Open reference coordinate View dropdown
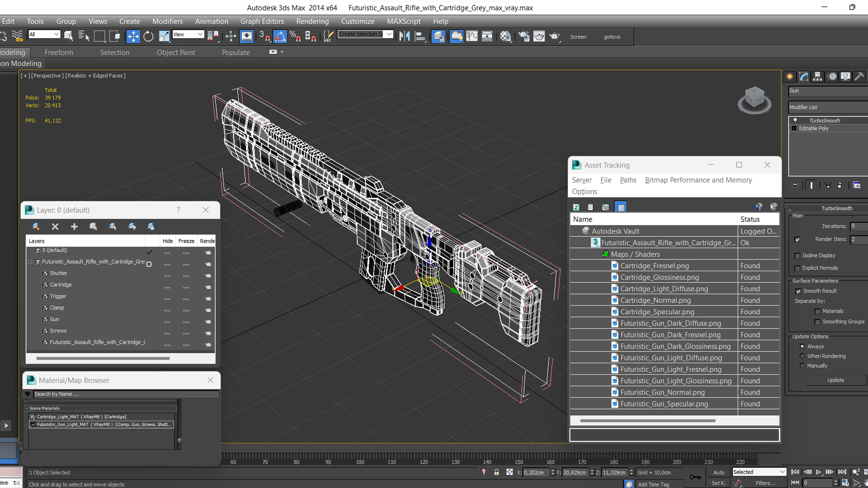 point(188,34)
